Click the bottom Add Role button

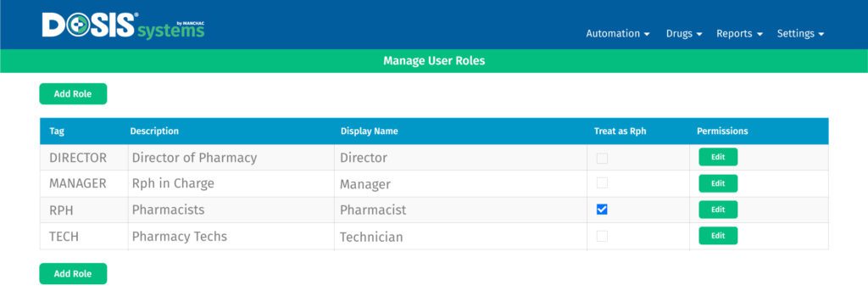pos(73,274)
